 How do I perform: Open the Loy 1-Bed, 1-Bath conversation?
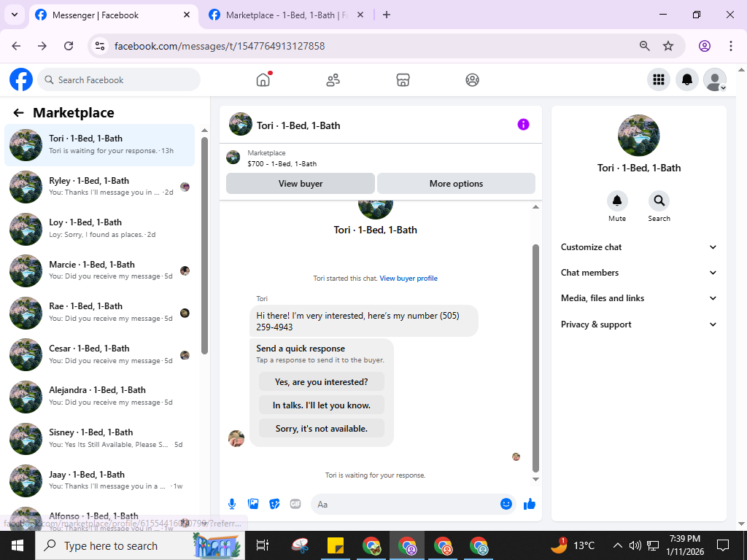click(x=99, y=228)
